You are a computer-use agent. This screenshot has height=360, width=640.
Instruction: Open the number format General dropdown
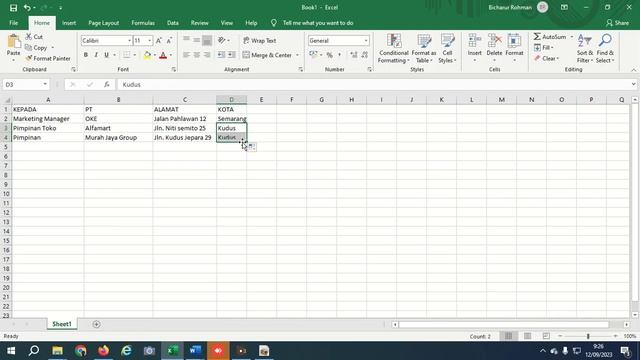pos(366,40)
